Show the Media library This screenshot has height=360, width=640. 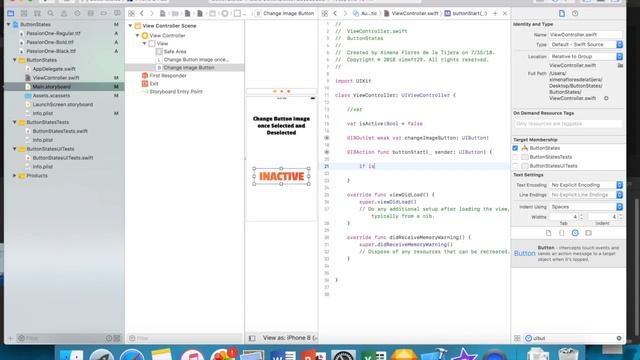(x=588, y=233)
